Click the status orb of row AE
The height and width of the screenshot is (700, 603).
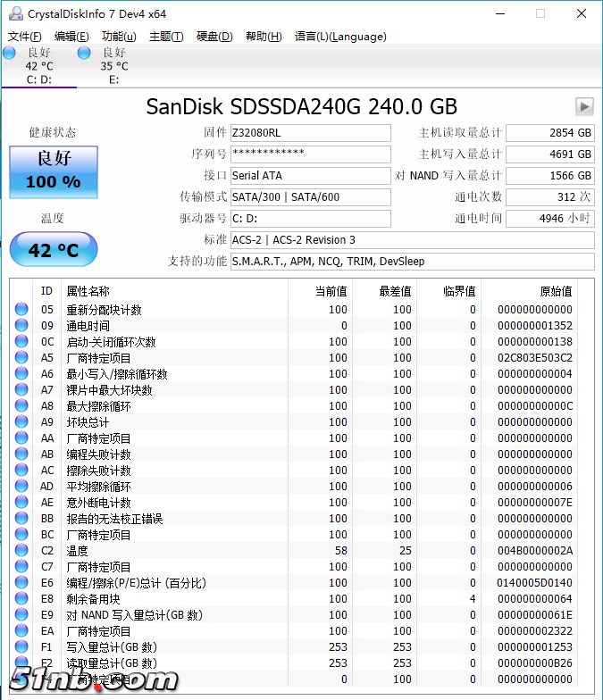point(21,502)
